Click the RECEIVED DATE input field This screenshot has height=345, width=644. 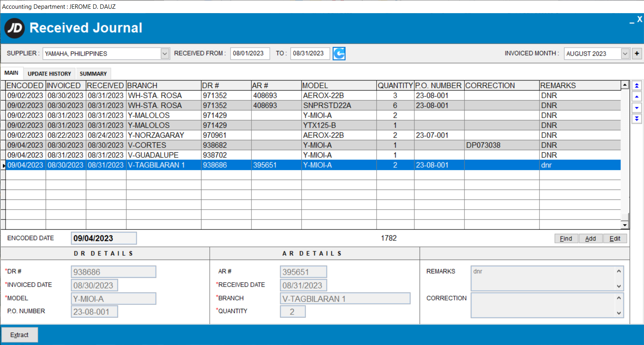[304, 285]
